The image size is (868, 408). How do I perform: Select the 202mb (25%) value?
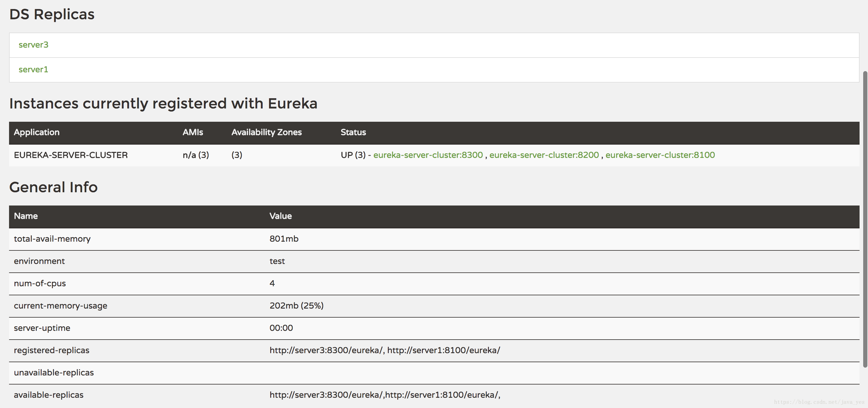(296, 306)
